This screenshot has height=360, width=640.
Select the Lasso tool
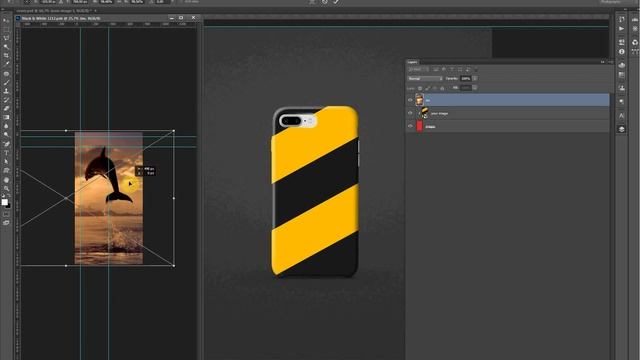[x=6, y=38]
